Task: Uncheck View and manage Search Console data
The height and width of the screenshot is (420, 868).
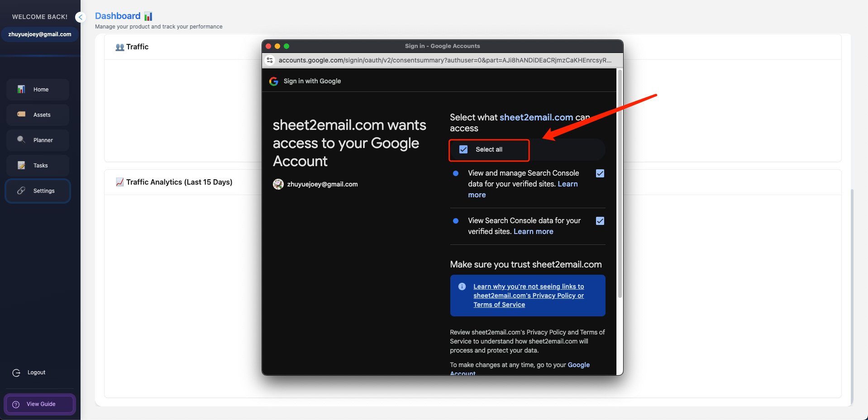Action: tap(600, 173)
